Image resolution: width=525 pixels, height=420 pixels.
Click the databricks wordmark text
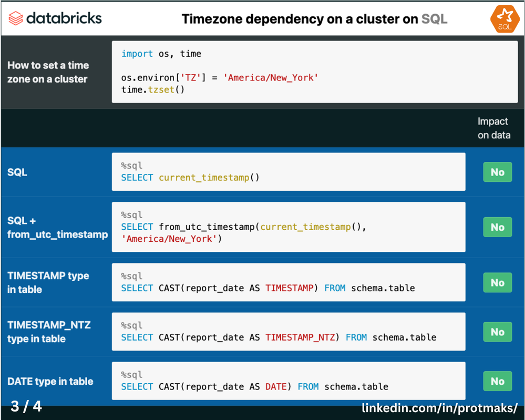64,18
